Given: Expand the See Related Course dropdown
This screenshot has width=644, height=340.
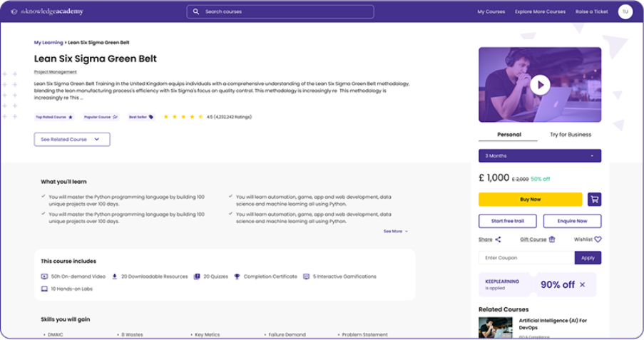Looking at the screenshot, I should pyautogui.click(x=72, y=139).
